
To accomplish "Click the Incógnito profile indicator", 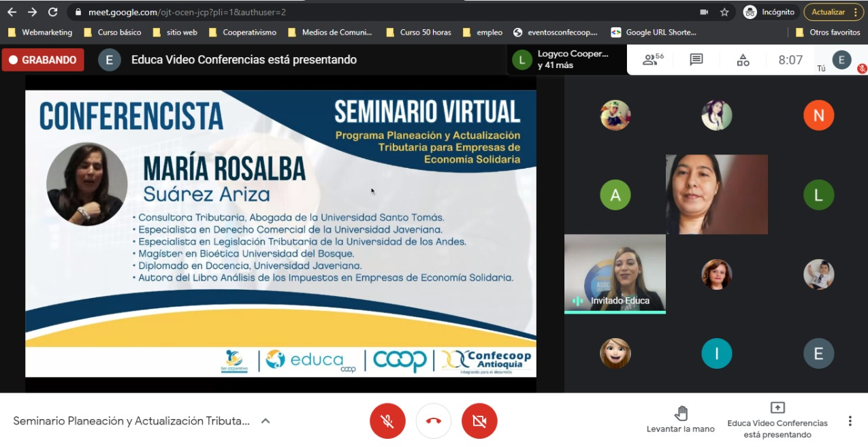I will point(769,12).
